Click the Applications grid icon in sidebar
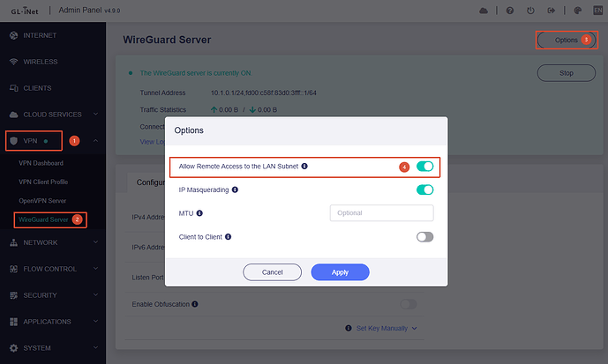Viewport: 608px width, 364px height. pos(13,322)
